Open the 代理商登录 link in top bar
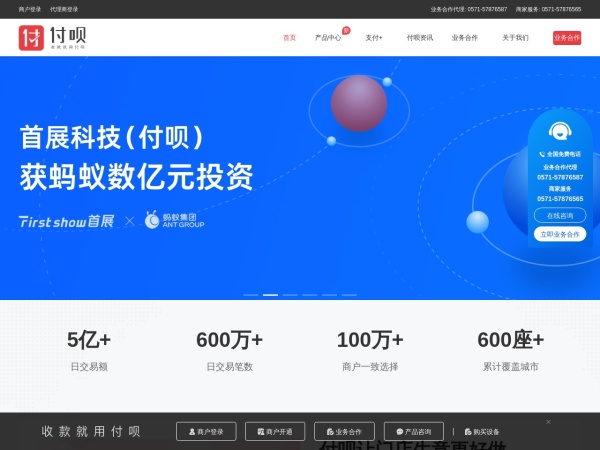Image resolution: width=600 pixels, height=450 pixels. [x=64, y=9]
